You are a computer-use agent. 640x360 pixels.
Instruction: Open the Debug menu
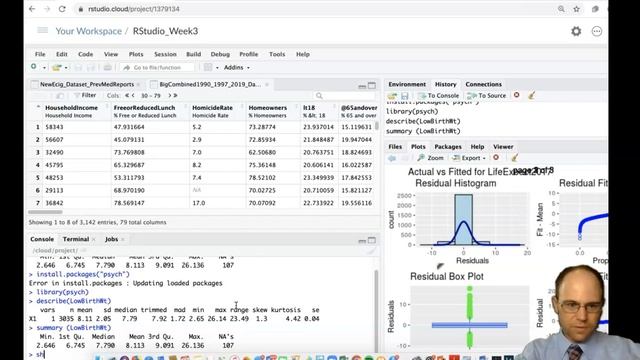coord(220,54)
